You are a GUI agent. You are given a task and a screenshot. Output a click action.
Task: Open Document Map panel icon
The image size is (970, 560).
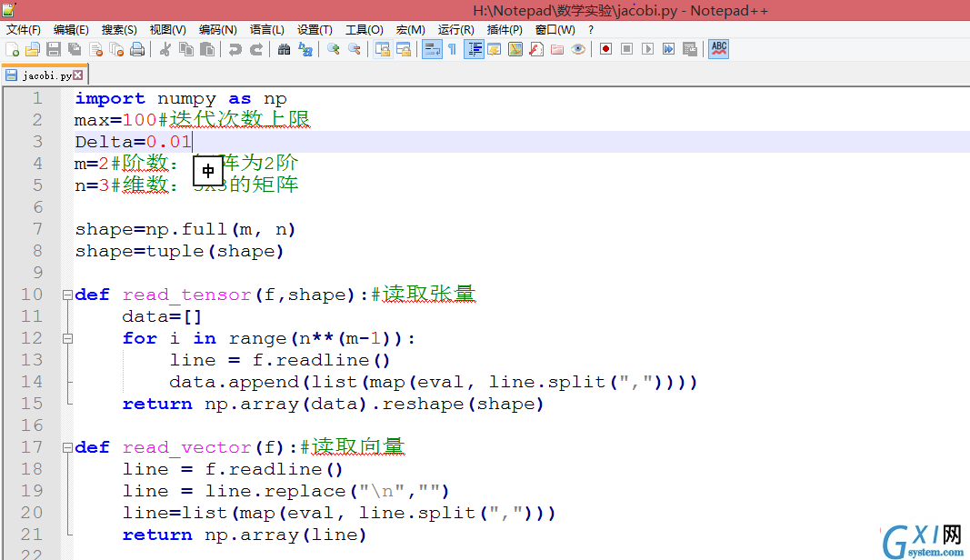(515, 49)
